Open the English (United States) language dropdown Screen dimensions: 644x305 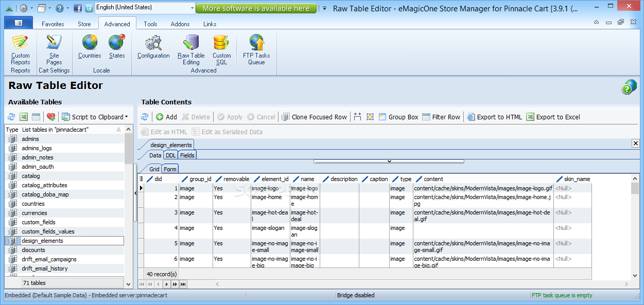coord(192,8)
